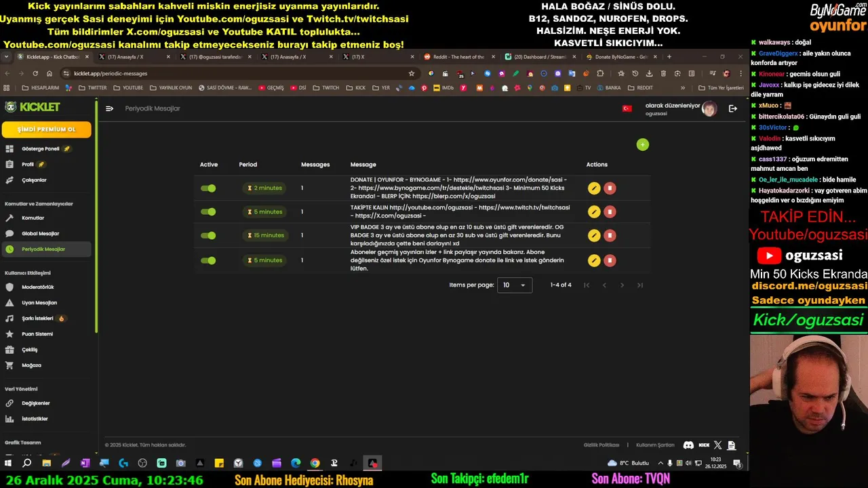
Task: Switch to the Dashboard / Streamlabs tab
Action: 540,57
